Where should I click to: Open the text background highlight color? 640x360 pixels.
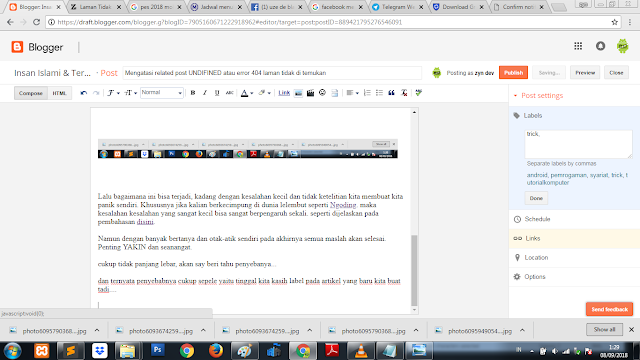click(x=264, y=93)
